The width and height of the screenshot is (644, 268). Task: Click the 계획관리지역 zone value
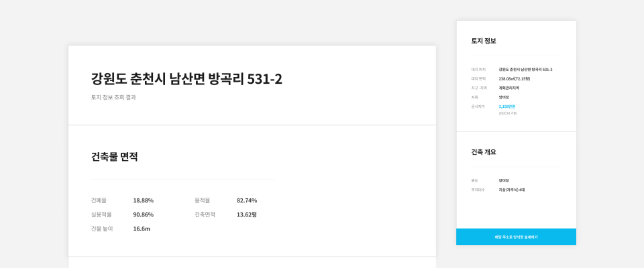[x=509, y=88]
